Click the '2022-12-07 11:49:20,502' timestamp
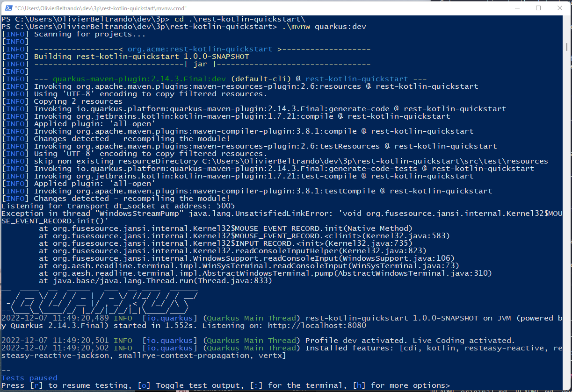This screenshot has width=572, height=392. click(55, 348)
